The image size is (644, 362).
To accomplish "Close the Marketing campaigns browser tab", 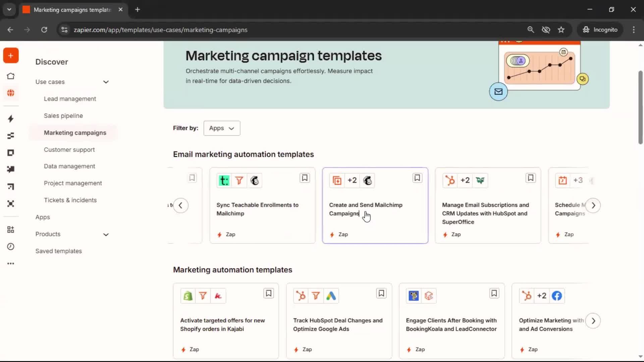I will tap(120, 9).
